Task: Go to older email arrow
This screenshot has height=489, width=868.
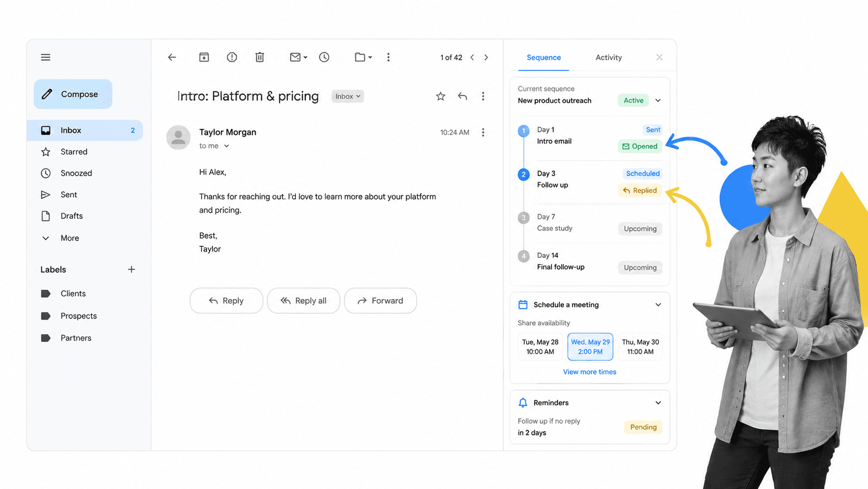Action: click(486, 57)
